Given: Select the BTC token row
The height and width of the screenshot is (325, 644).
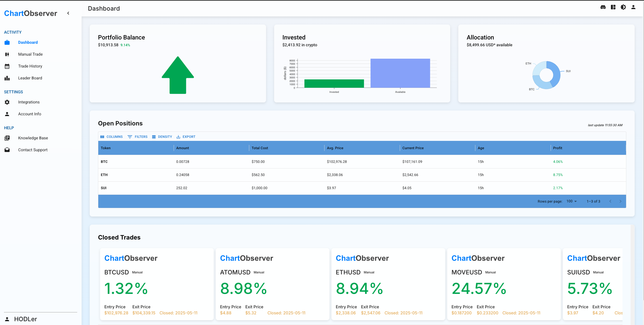Looking at the screenshot, I should 362,162.
